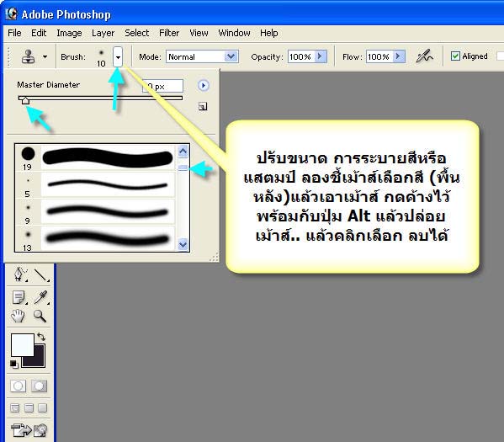Image resolution: width=504 pixels, height=442 pixels.
Task: Open the brush picker flyout menu arrow
Action: (x=203, y=86)
